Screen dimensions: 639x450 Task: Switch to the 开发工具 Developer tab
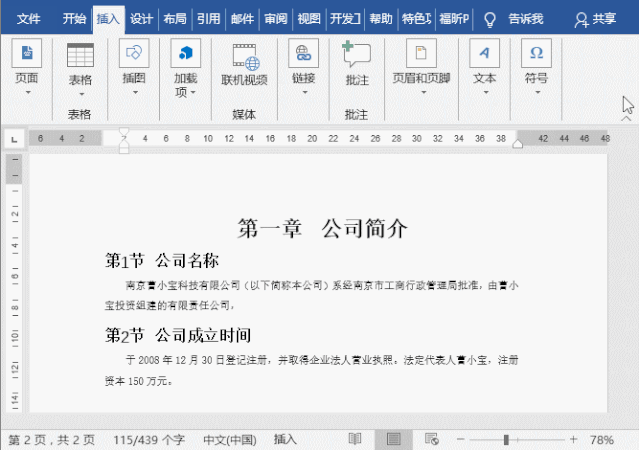pos(345,19)
